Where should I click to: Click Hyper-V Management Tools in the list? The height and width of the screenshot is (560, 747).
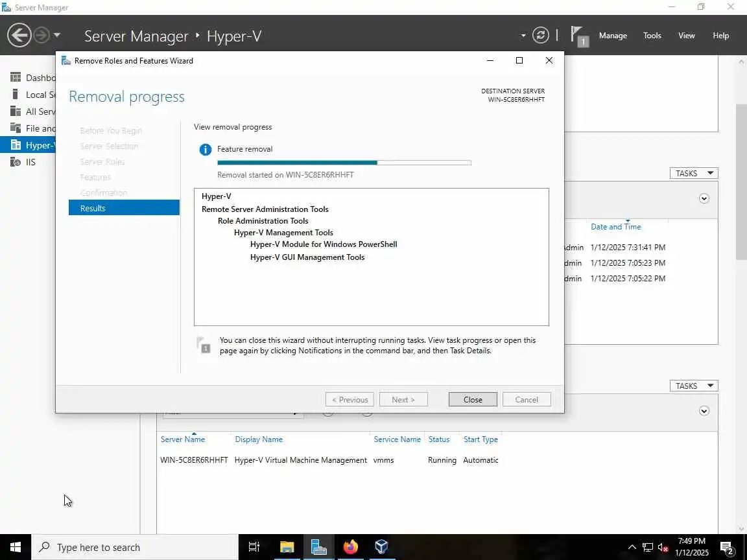point(283,233)
